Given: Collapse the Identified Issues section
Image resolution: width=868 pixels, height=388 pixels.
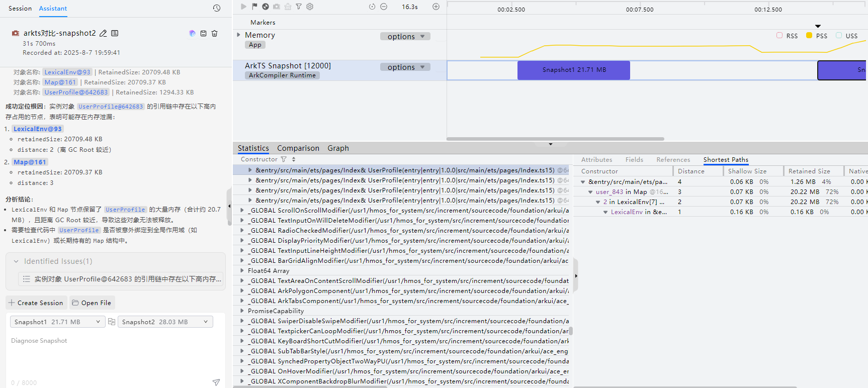Looking at the screenshot, I should (x=16, y=261).
